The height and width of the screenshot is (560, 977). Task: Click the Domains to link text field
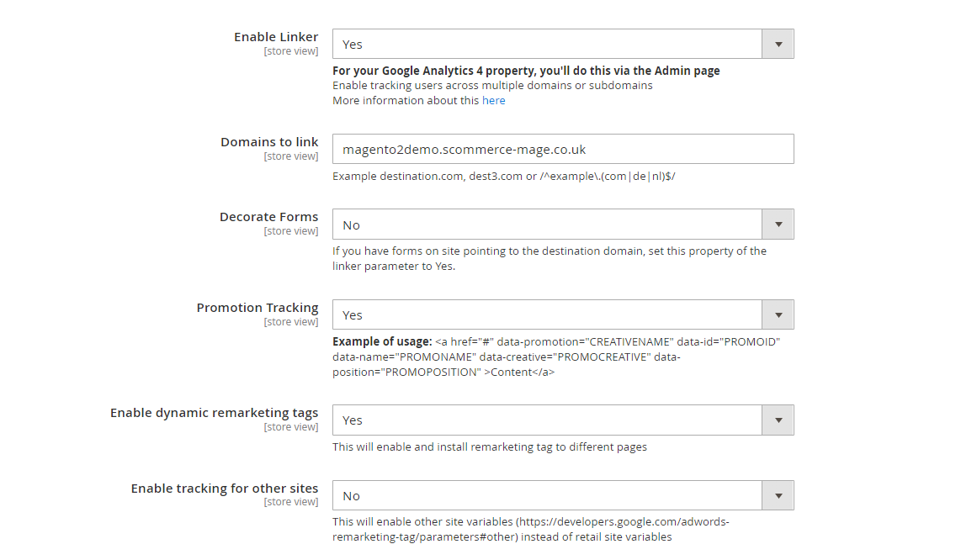(x=563, y=150)
